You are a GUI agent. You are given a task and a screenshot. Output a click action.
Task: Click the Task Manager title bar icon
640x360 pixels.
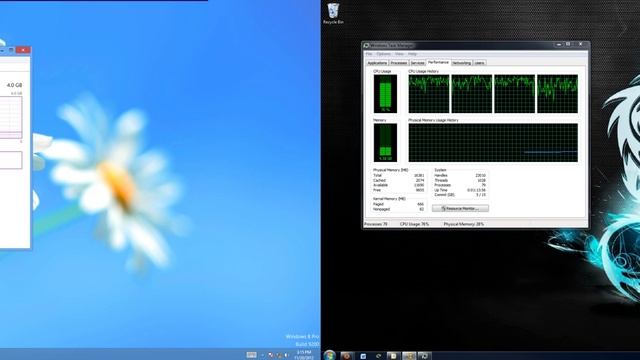tap(367, 45)
